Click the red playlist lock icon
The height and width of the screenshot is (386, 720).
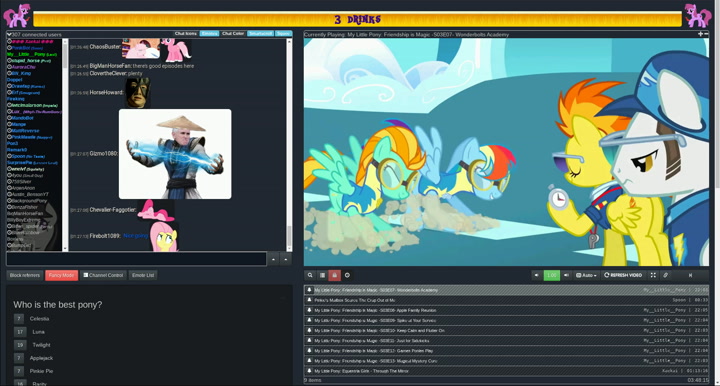(x=335, y=275)
